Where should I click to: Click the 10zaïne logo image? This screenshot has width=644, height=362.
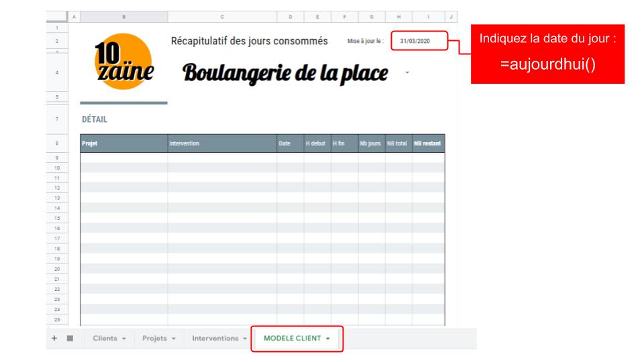(123, 61)
